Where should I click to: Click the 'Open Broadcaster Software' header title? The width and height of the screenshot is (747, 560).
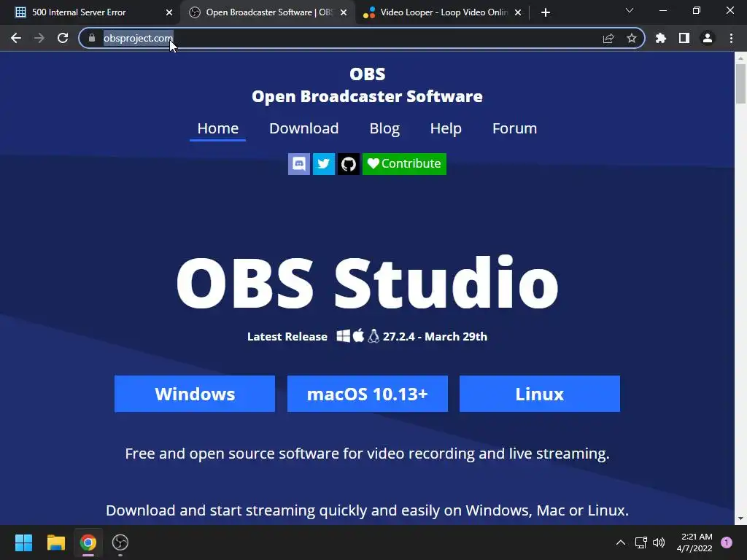tap(368, 96)
